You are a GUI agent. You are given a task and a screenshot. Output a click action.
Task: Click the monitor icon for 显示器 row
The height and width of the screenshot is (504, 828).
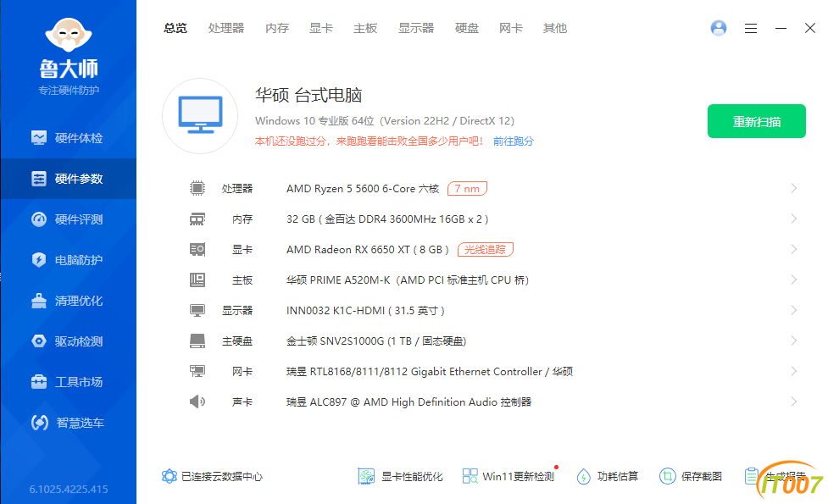pyautogui.click(x=197, y=310)
